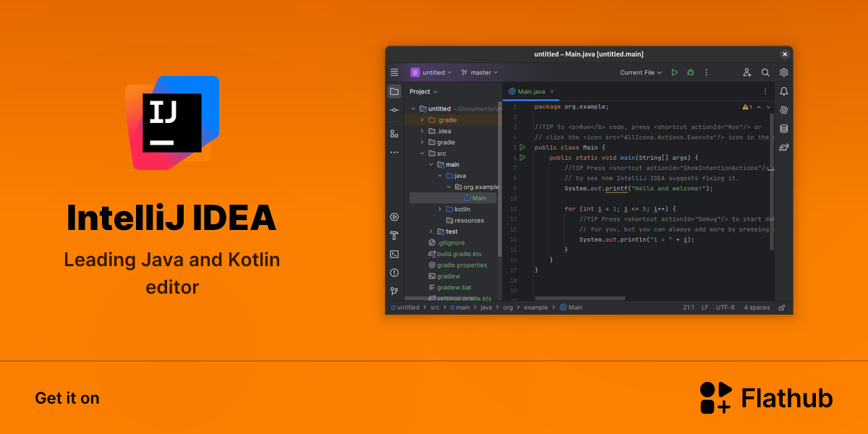Open gradle.properties in project tree
Viewport: 868px width, 434px height.
click(x=458, y=265)
